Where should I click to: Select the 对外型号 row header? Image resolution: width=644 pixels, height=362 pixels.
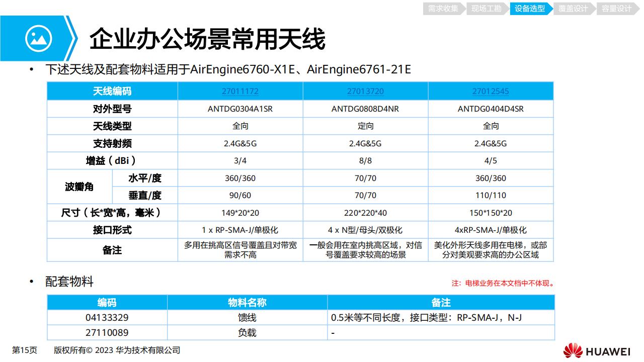pos(112,109)
